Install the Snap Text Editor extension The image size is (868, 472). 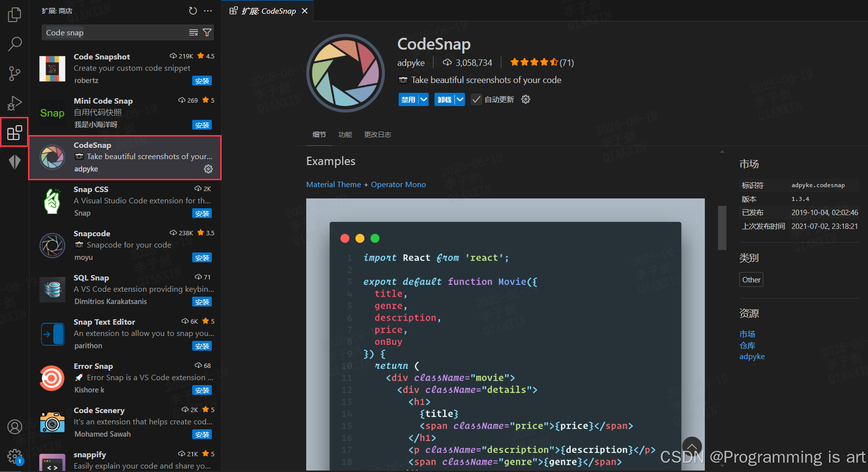pos(202,346)
